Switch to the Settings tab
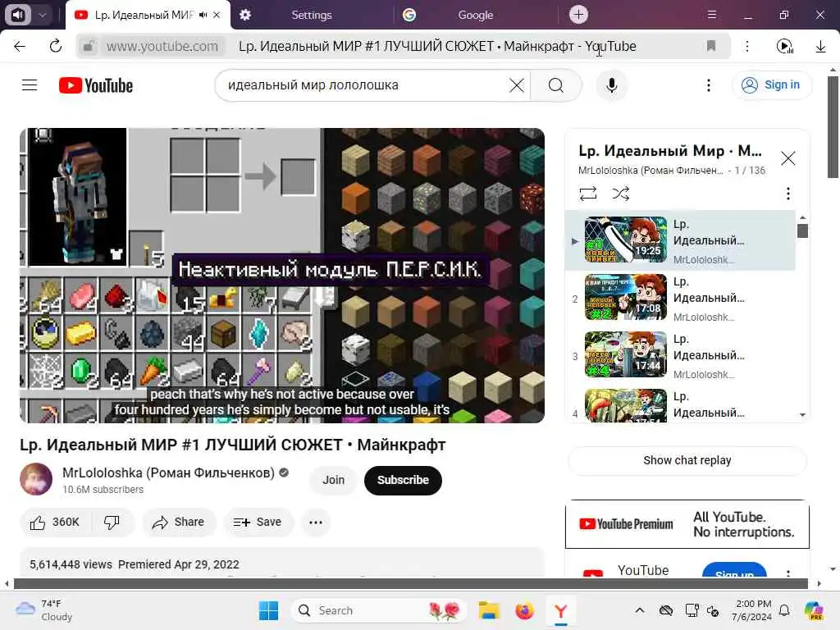This screenshot has width=840, height=630. pos(311,15)
